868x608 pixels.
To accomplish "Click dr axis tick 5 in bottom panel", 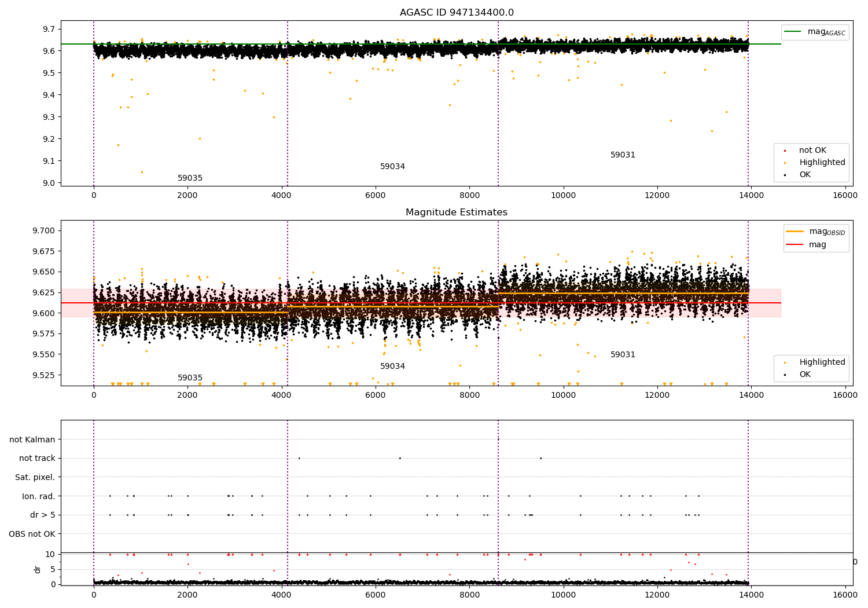I will point(53,569).
